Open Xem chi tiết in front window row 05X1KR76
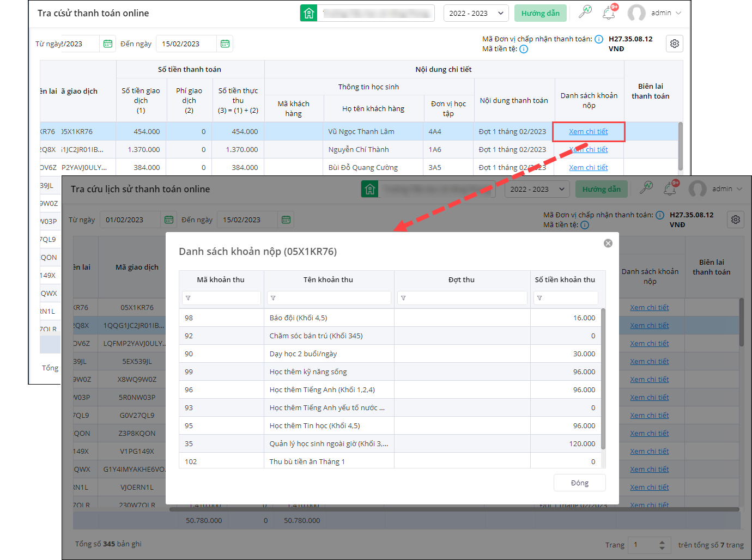The height and width of the screenshot is (560, 752). pyautogui.click(x=650, y=307)
